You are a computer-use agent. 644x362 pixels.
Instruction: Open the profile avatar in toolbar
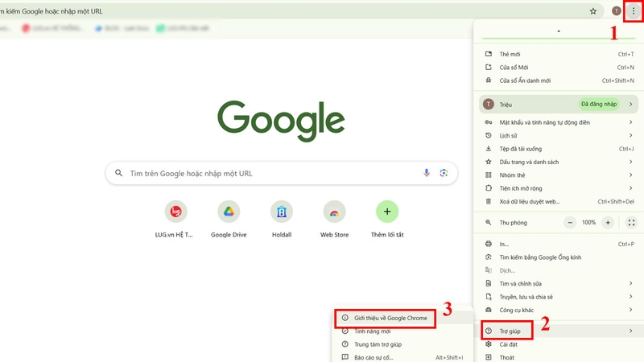coord(616,11)
